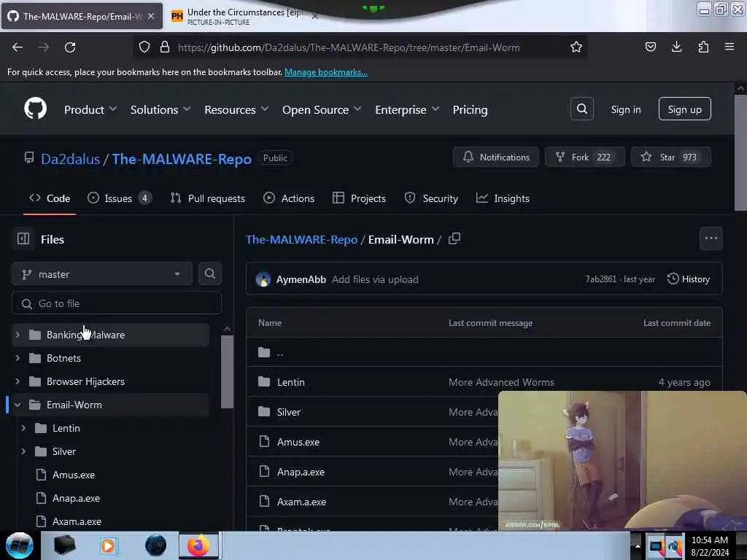Click the Fork 222 button
The height and width of the screenshot is (560, 747).
[x=584, y=157]
